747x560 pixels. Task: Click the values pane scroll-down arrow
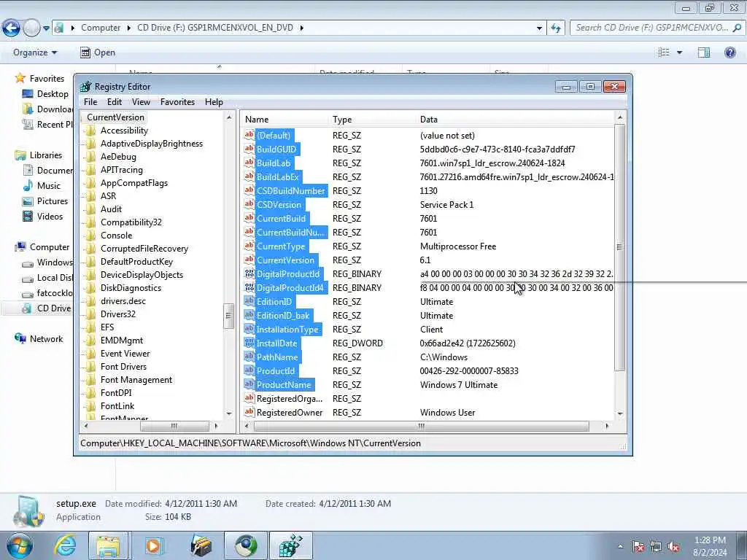(620, 413)
